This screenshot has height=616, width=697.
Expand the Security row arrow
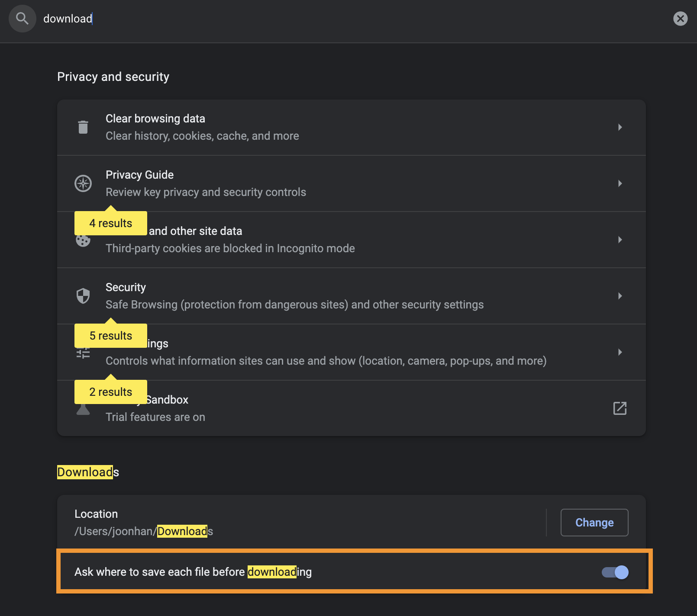[620, 296]
